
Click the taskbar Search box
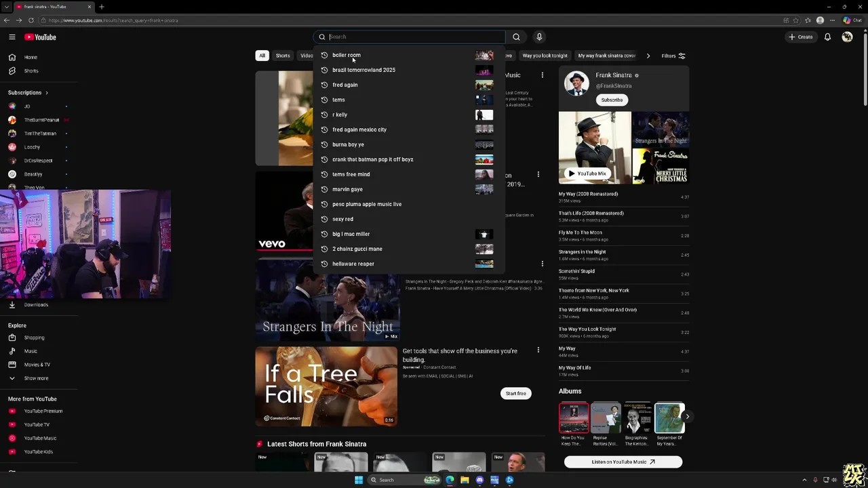tap(405, 480)
